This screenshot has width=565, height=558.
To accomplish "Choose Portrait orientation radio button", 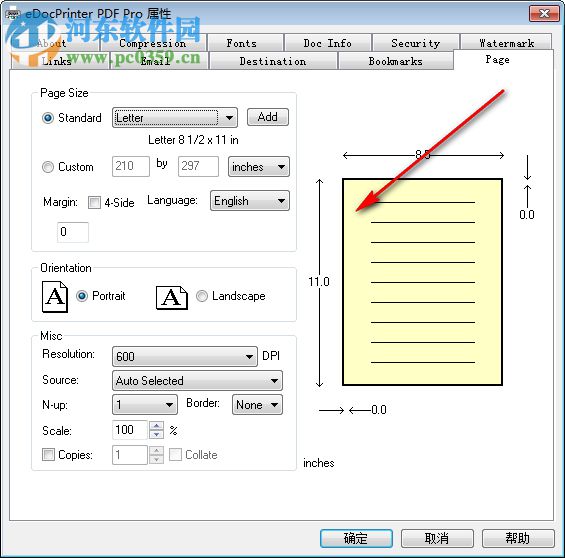I will pyautogui.click(x=82, y=296).
